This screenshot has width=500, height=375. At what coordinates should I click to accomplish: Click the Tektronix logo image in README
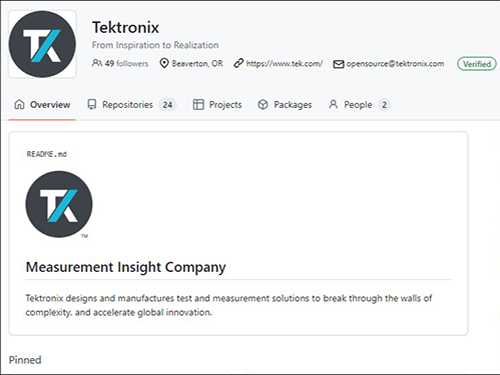point(59,205)
